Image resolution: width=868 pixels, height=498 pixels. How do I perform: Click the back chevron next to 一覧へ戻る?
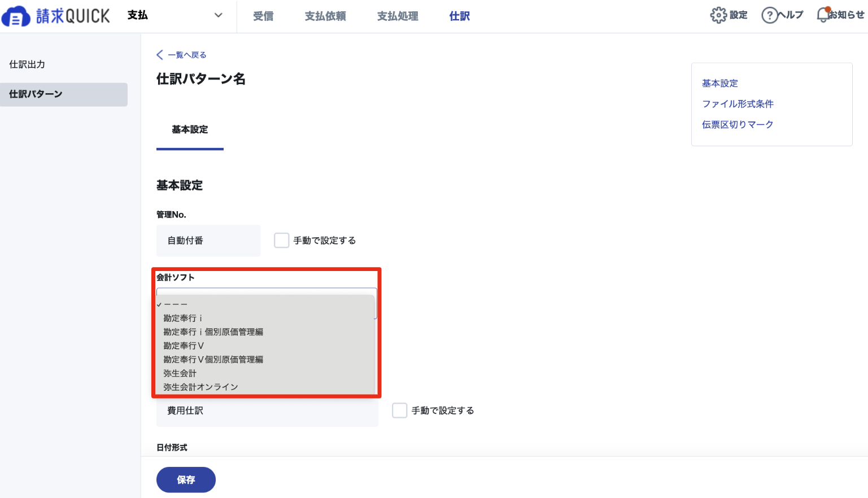coord(160,55)
